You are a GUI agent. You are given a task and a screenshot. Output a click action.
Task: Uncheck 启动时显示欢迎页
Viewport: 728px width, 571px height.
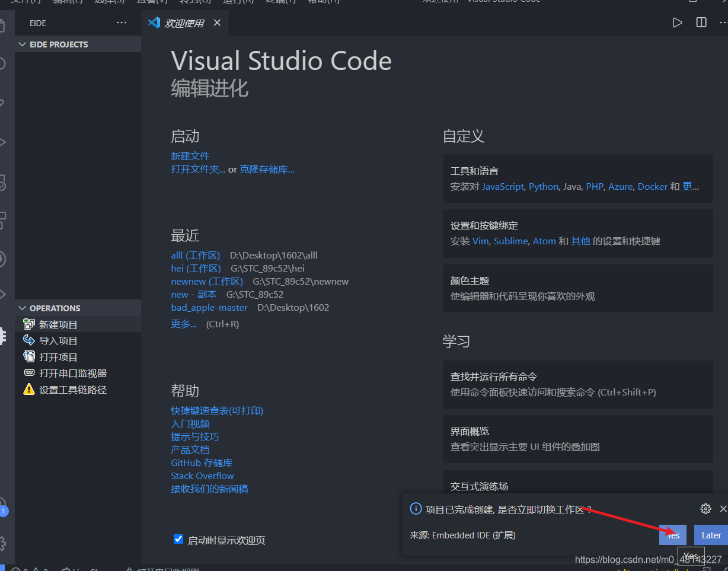point(178,539)
